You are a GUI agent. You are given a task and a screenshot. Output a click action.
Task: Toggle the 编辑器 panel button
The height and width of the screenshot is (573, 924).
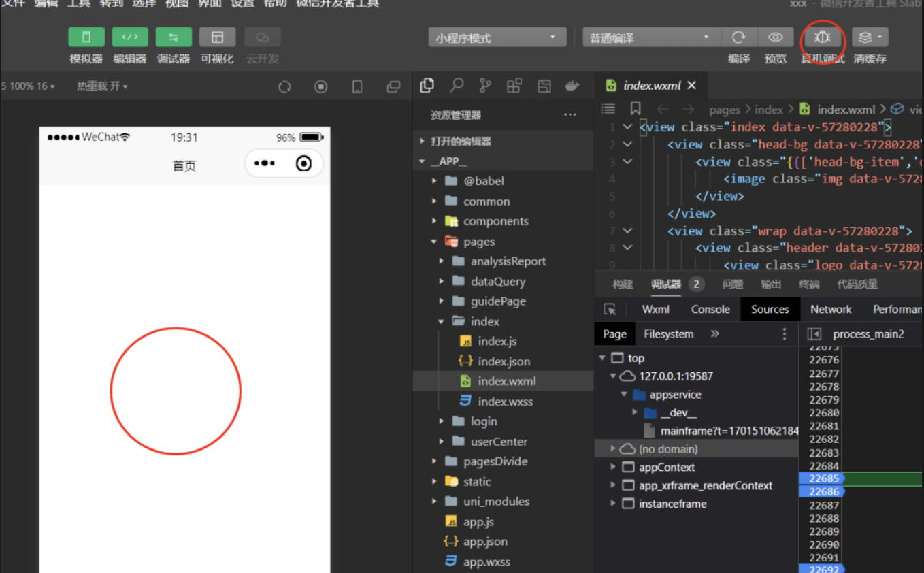pos(130,37)
